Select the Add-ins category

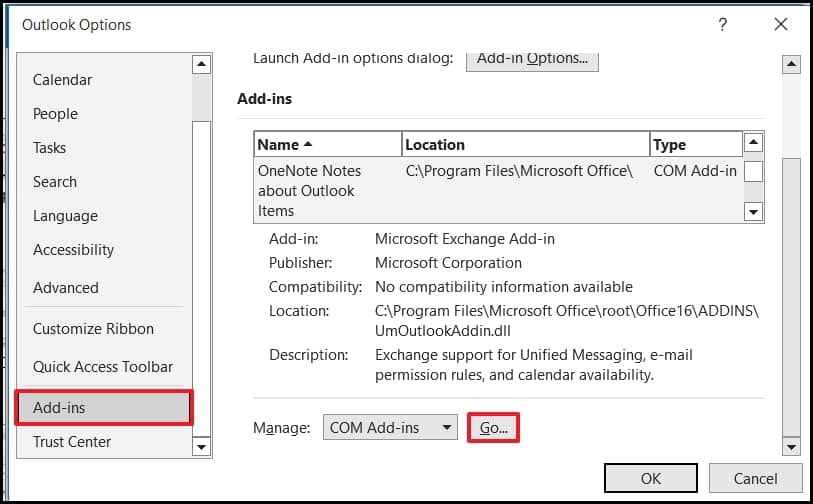point(104,408)
